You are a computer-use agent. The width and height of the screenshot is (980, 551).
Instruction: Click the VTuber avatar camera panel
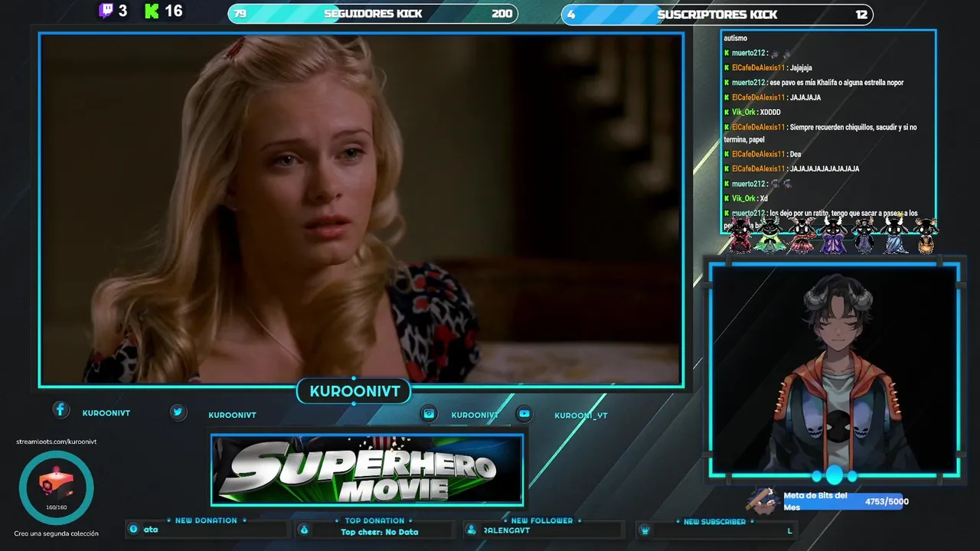coord(835,370)
